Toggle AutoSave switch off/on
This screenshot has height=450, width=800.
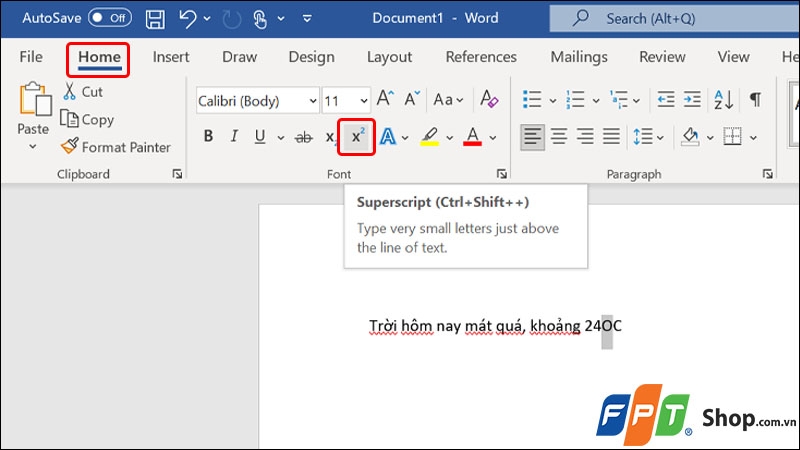[110, 18]
